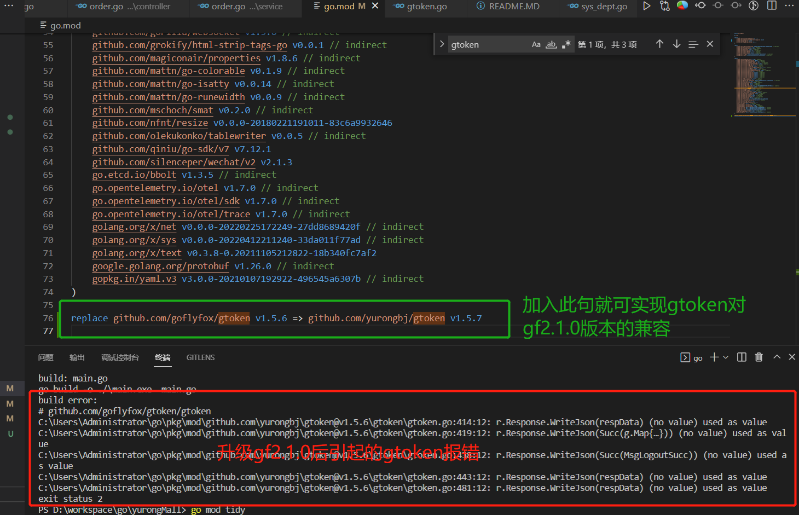Switch to 问题 problems panel tab
Image resolution: width=799 pixels, height=515 pixels.
(45, 358)
